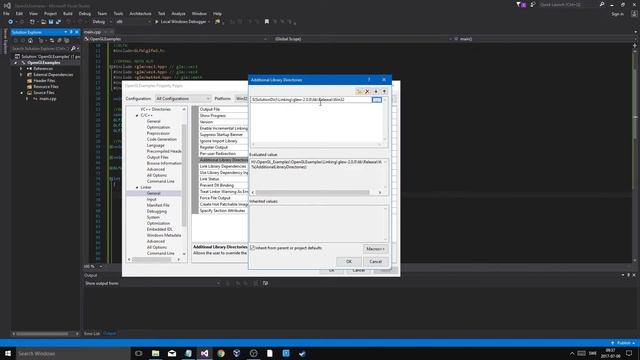Collapse the Source Files node in Solution Explorer
Screen dimensions: 640x360
pyautogui.click(x=21, y=93)
